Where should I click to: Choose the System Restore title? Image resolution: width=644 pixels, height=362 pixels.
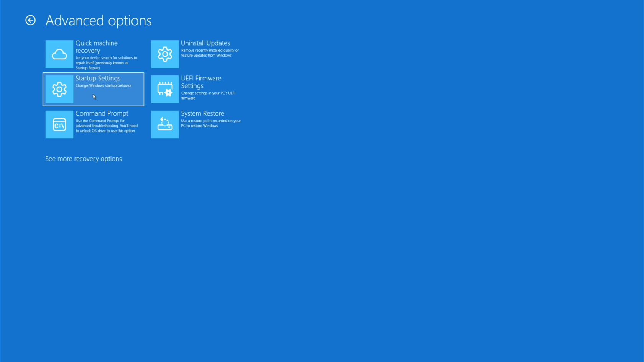click(x=203, y=113)
